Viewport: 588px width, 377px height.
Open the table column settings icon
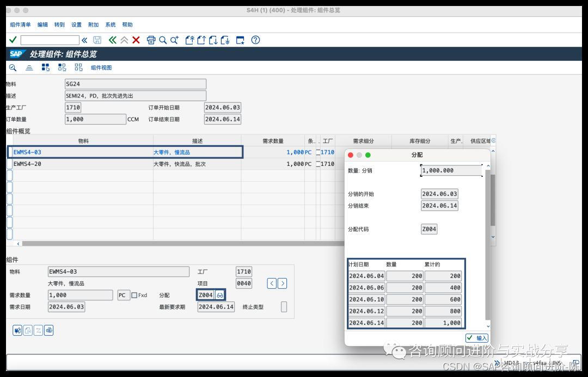[493, 140]
